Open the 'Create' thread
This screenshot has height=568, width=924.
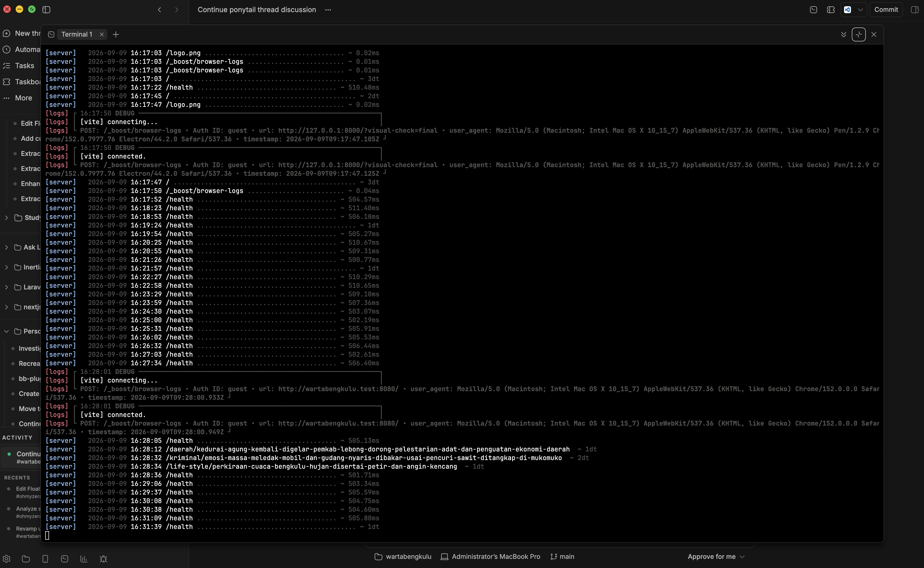pos(29,394)
